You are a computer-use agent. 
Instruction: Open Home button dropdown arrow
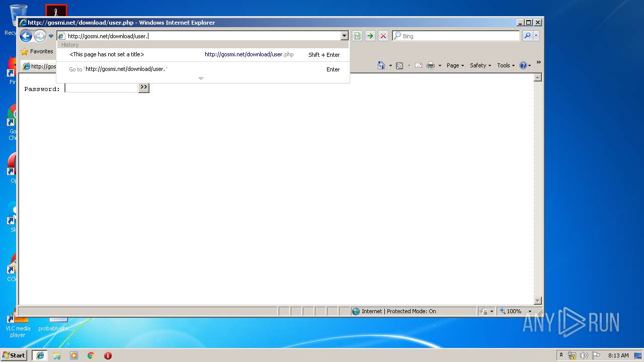click(390, 65)
